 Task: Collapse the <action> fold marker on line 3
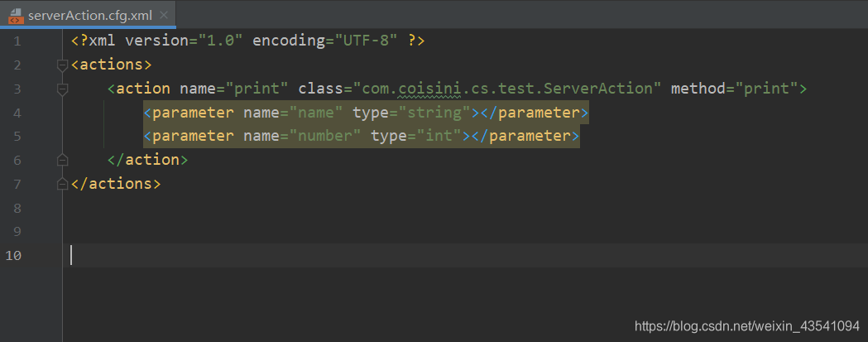click(63, 89)
